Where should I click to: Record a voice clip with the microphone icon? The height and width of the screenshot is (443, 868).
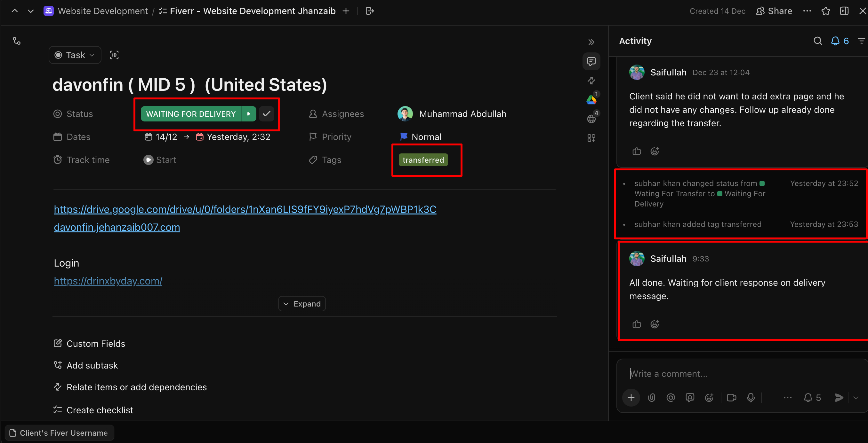click(x=751, y=398)
